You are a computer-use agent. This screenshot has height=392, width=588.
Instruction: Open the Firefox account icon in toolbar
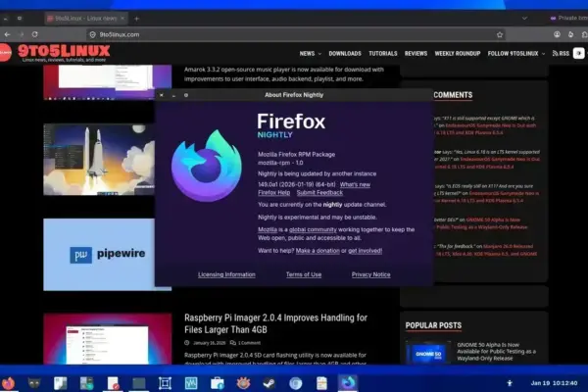557,34
